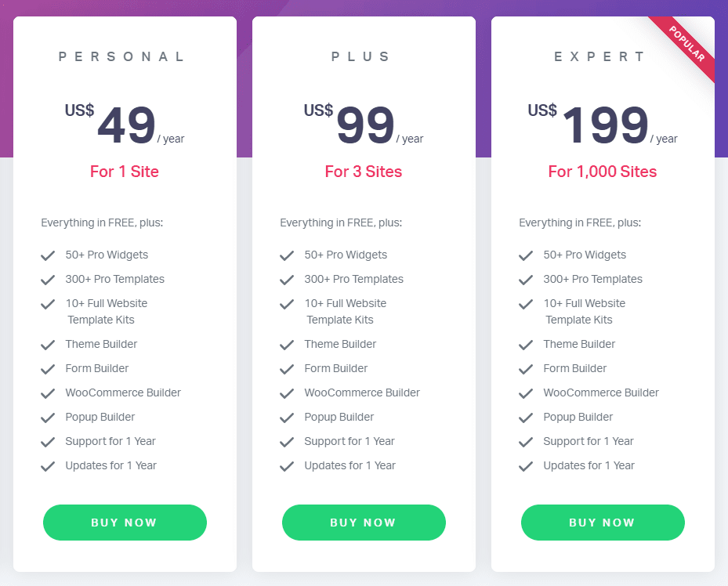The width and height of the screenshot is (728, 586).
Task: Select the EXPERT plan heading
Action: tap(602, 56)
